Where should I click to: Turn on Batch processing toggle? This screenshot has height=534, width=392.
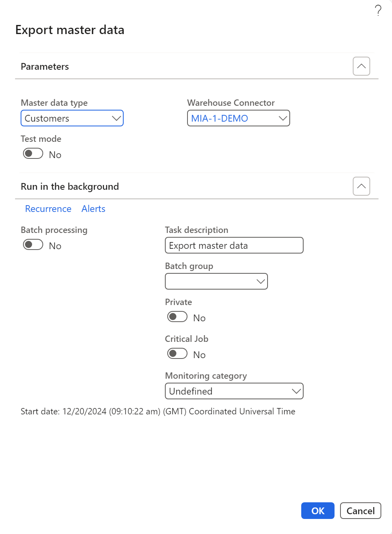click(33, 245)
